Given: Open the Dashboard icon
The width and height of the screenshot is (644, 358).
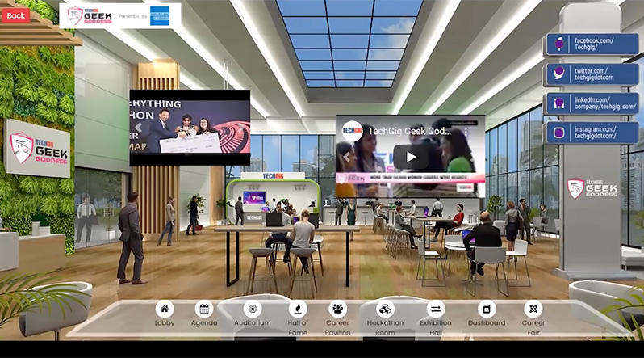Looking at the screenshot, I should (x=487, y=309).
